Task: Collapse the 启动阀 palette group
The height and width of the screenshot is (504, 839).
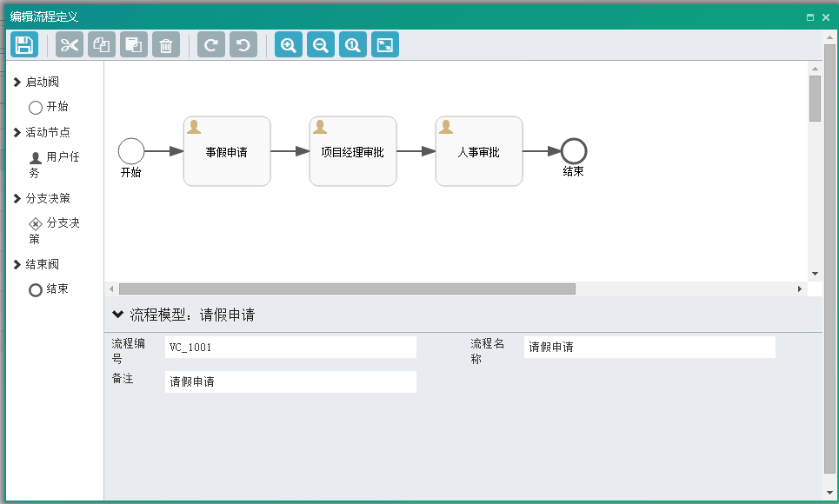Action: point(17,82)
